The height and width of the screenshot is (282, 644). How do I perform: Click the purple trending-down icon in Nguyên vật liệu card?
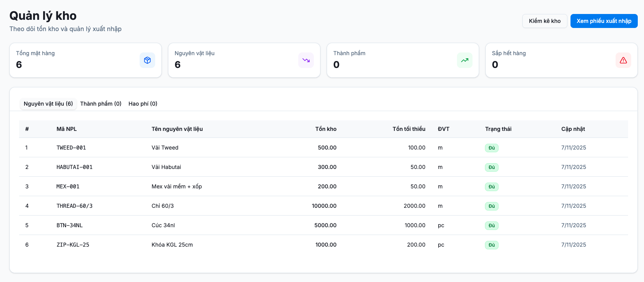tap(306, 60)
